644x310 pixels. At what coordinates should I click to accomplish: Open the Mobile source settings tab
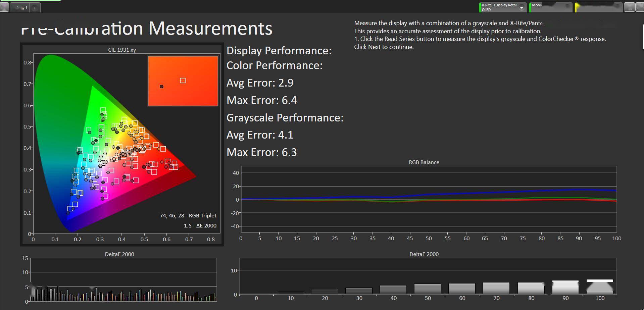tap(551, 7)
